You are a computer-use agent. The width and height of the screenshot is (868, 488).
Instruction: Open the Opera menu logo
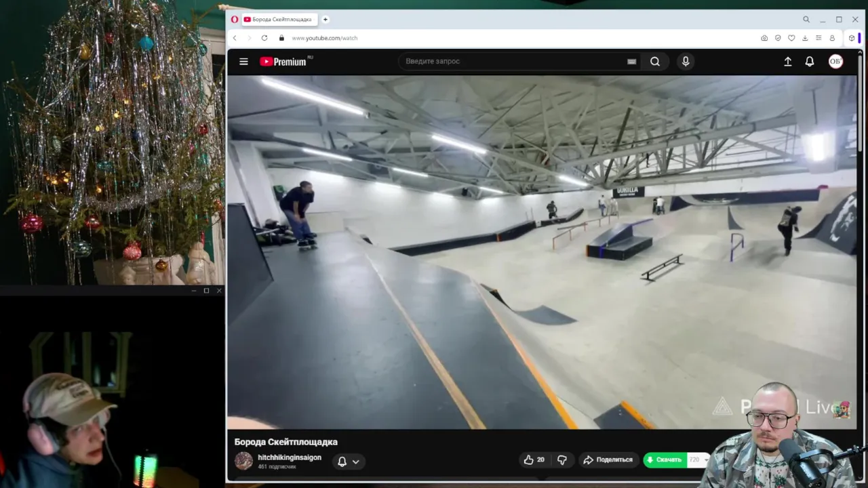tap(235, 20)
